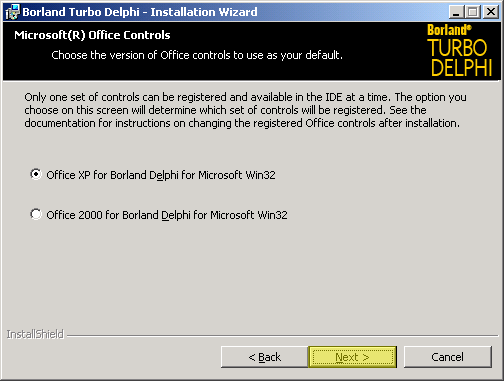Close the wizard using the X button
Viewport: 504px width, 381px height.
click(491, 12)
